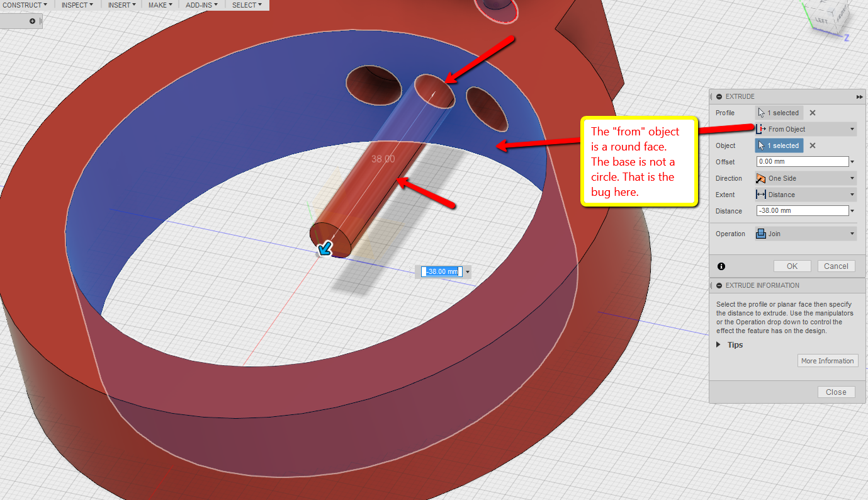
Task: Open the Extent dropdown
Action: [853, 195]
